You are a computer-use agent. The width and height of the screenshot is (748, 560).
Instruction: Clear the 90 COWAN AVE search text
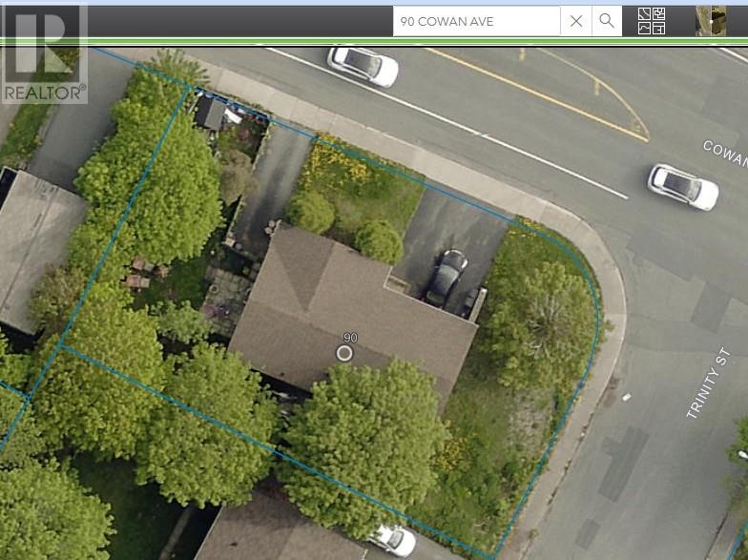576,21
